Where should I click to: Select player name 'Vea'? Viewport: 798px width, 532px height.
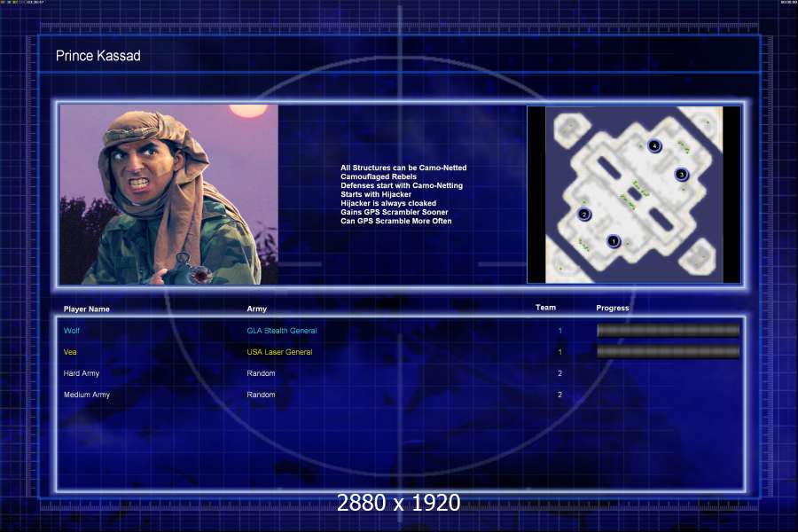pyautogui.click(x=70, y=352)
